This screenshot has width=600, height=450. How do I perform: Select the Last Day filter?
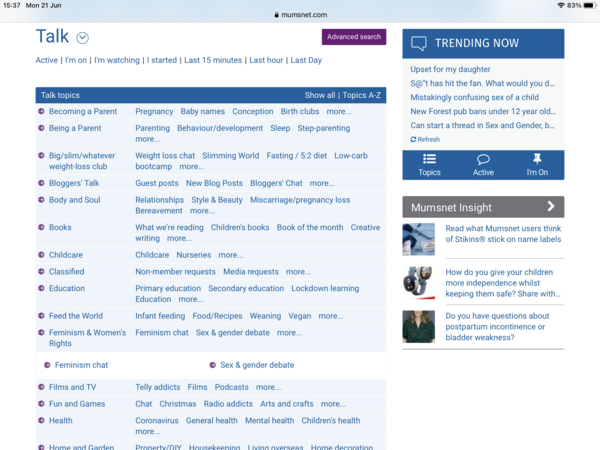pos(306,60)
